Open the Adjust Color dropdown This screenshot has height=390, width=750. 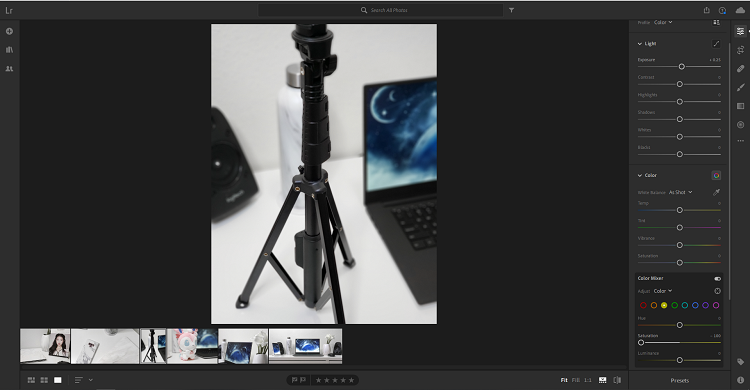663,291
